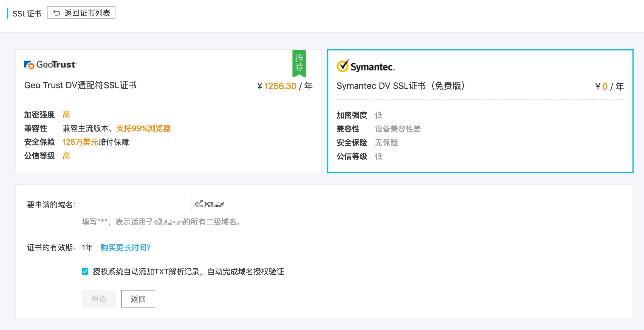
Task: Click 无保险 text in Symantec card
Action: (x=386, y=143)
